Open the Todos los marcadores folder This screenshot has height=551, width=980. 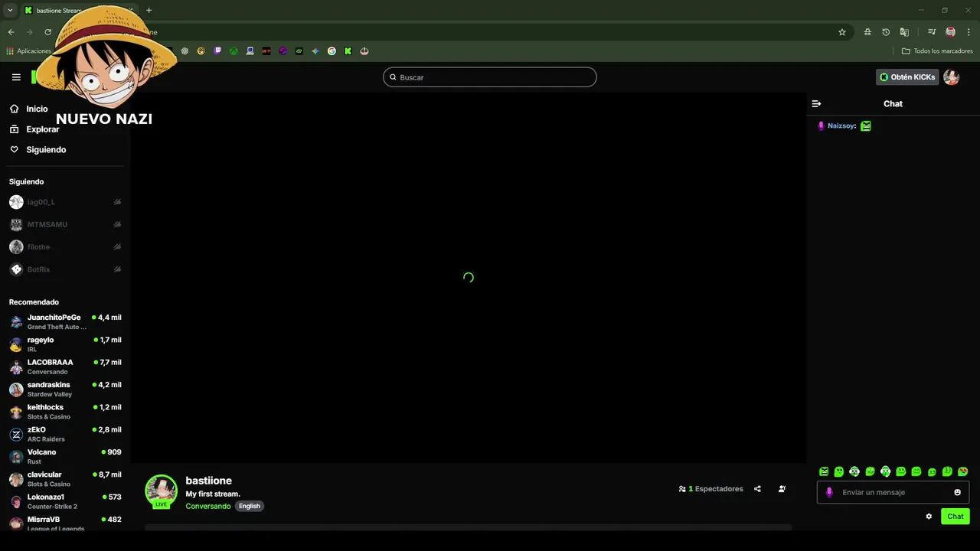pos(937,51)
